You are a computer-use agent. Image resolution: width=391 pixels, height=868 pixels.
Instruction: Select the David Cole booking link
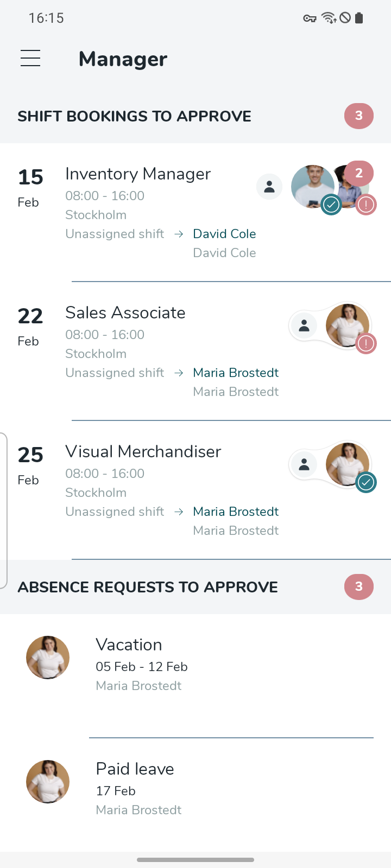(224, 234)
